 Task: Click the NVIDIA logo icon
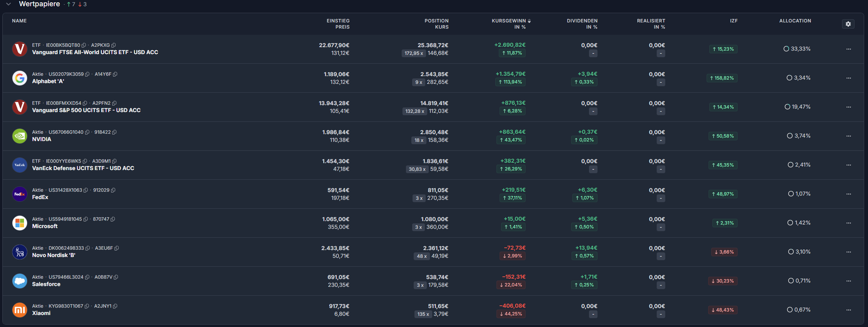[x=19, y=136]
